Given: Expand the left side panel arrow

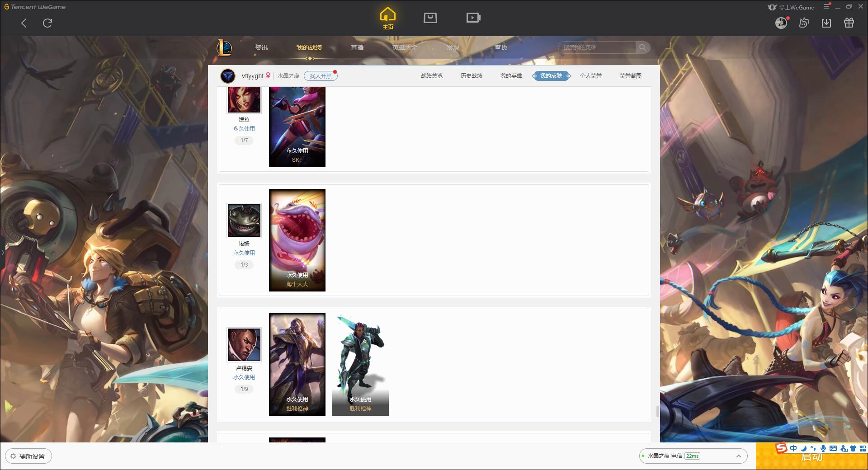Looking at the screenshot, I should [x=2, y=252].
